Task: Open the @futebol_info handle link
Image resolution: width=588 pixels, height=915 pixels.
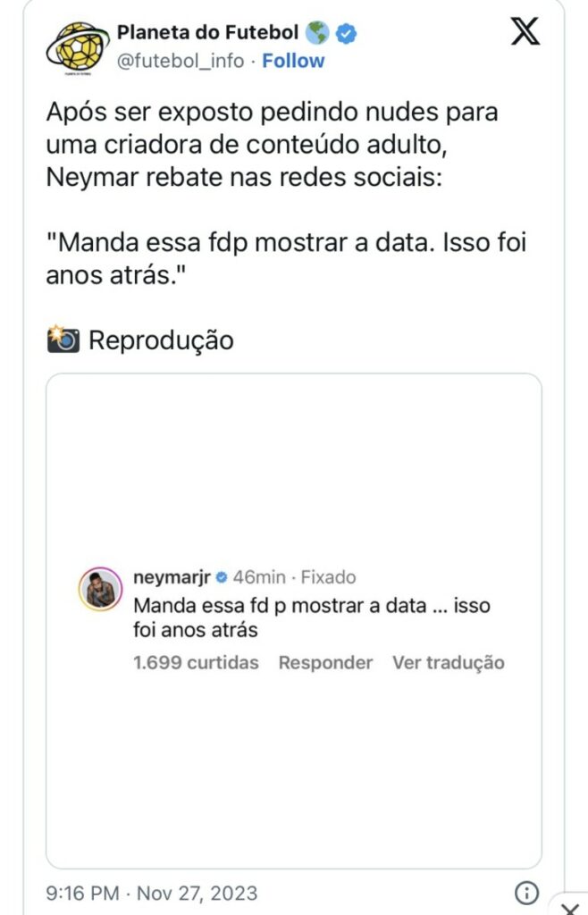Action: click(x=181, y=61)
